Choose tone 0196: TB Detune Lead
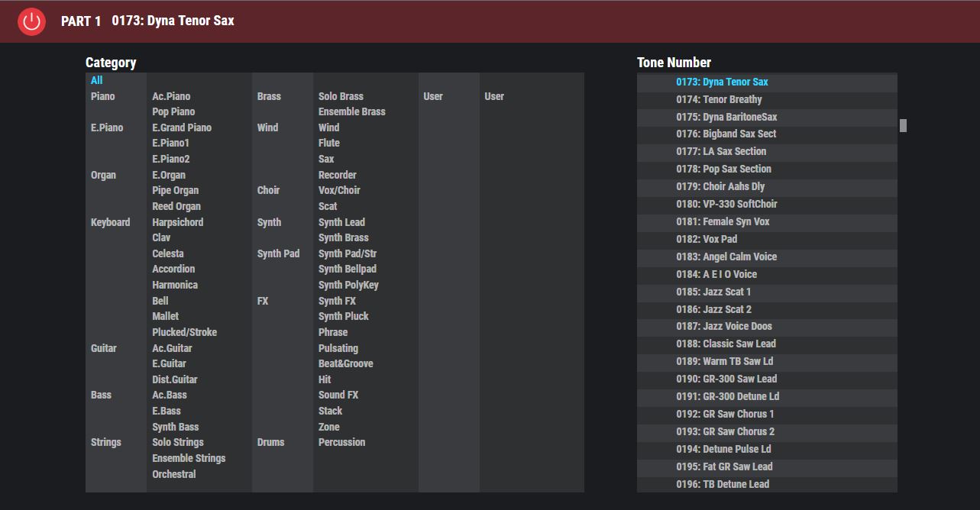This screenshot has height=510, width=980. (723, 484)
